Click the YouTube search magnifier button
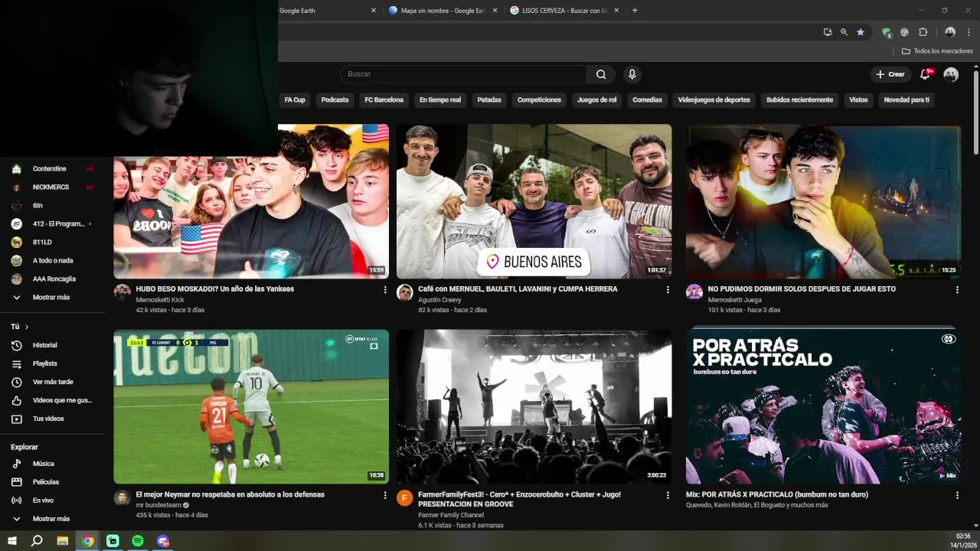The height and width of the screenshot is (551, 980). (601, 74)
